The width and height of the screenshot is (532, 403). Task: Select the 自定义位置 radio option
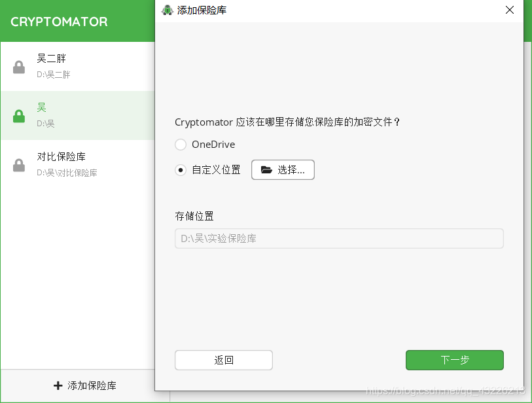point(181,169)
